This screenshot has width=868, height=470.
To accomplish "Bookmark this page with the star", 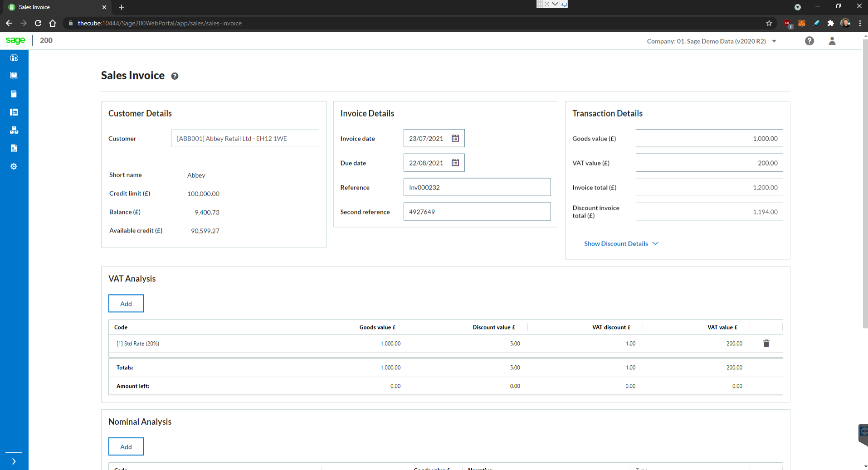I will pos(769,23).
